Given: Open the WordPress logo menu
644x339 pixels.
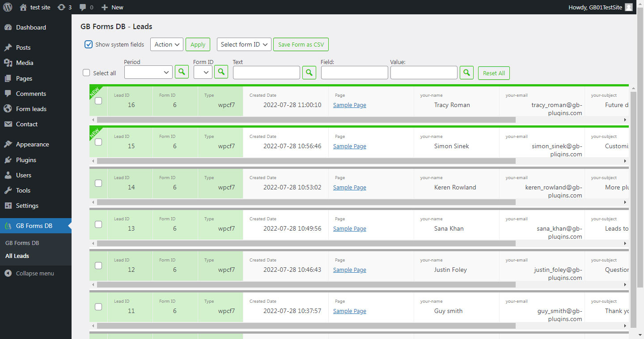Looking at the screenshot, I should pyautogui.click(x=8, y=7).
